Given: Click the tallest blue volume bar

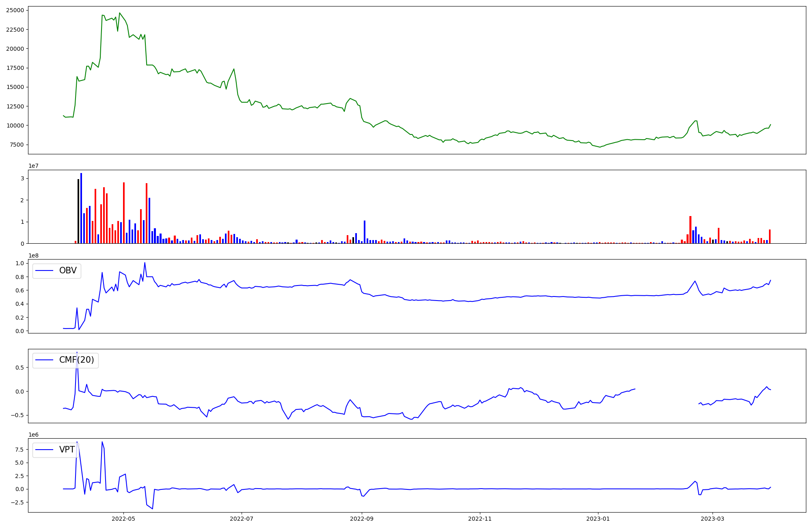Looking at the screenshot, I should (x=81, y=208).
